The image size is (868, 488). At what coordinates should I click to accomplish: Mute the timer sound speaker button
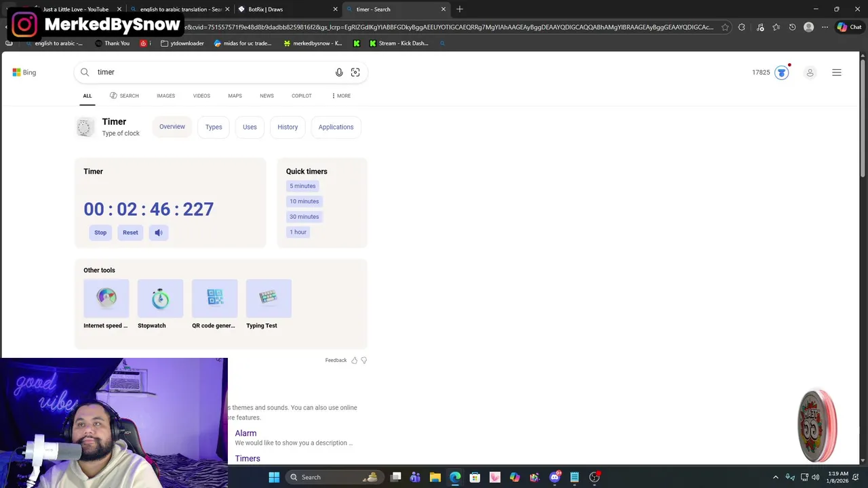click(x=159, y=232)
